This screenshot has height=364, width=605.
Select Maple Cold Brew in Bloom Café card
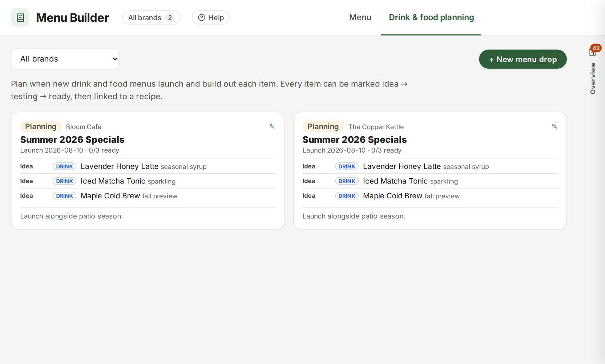[110, 196]
